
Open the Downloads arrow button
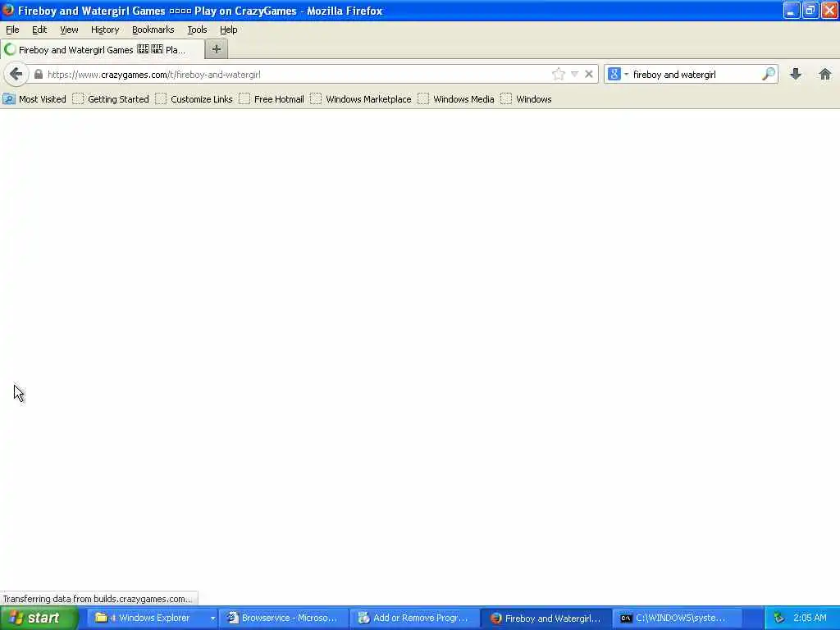pos(796,74)
